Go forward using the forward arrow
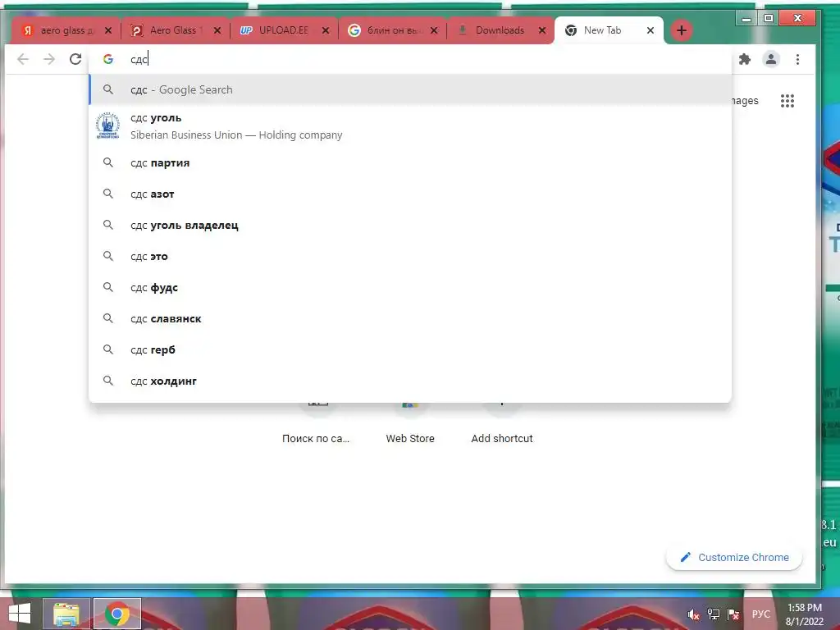840x630 pixels. coord(48,59)
